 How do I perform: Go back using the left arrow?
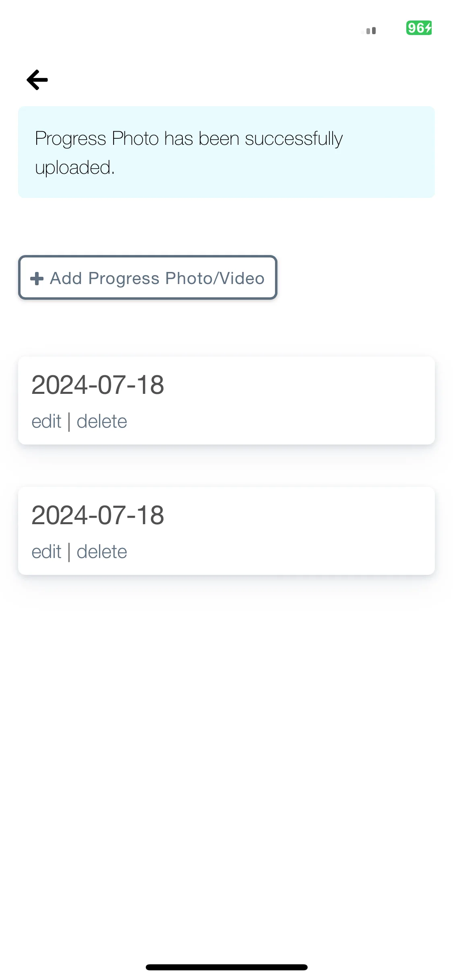pyautogui.click(x=37, y=80)
